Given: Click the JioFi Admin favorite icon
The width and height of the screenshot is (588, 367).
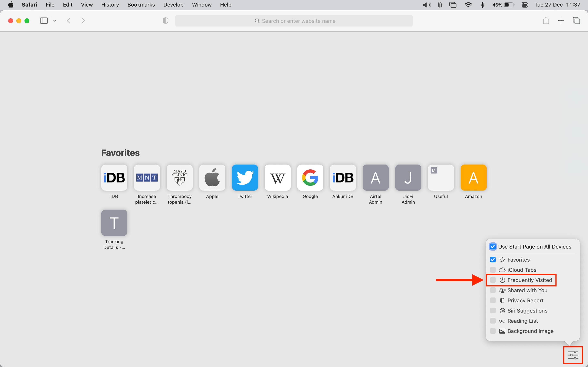Looking at the screenshot, I should pos(408,178).
